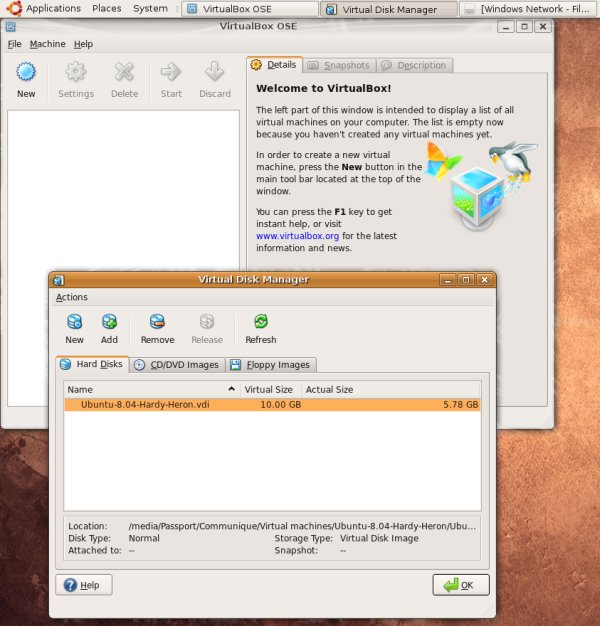600x626 pixels.
Task: Open the System panel menu
Action: tap(150, 8)
